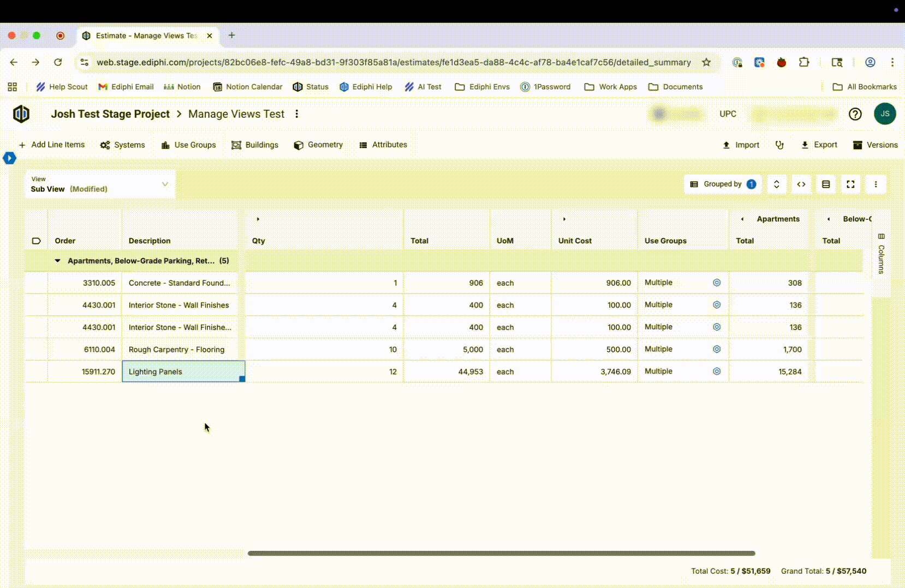Click the Export button

819,145
